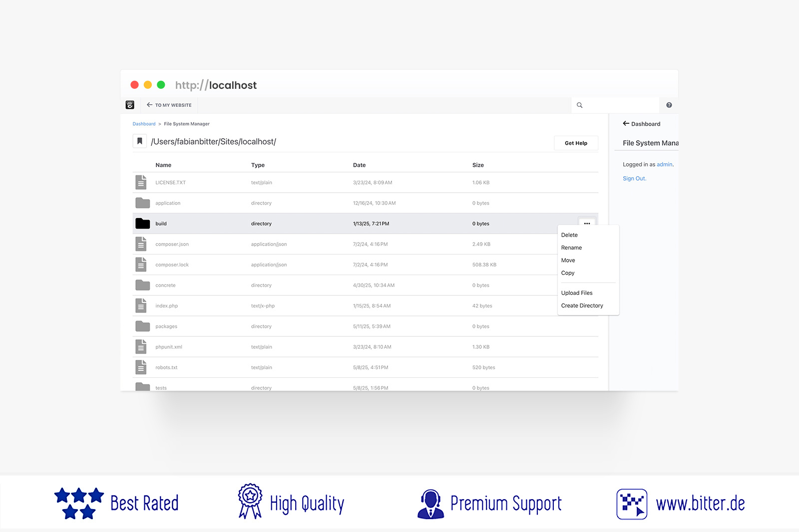
Task: Choose Create Directory menu entry
Action: [582, 305]
